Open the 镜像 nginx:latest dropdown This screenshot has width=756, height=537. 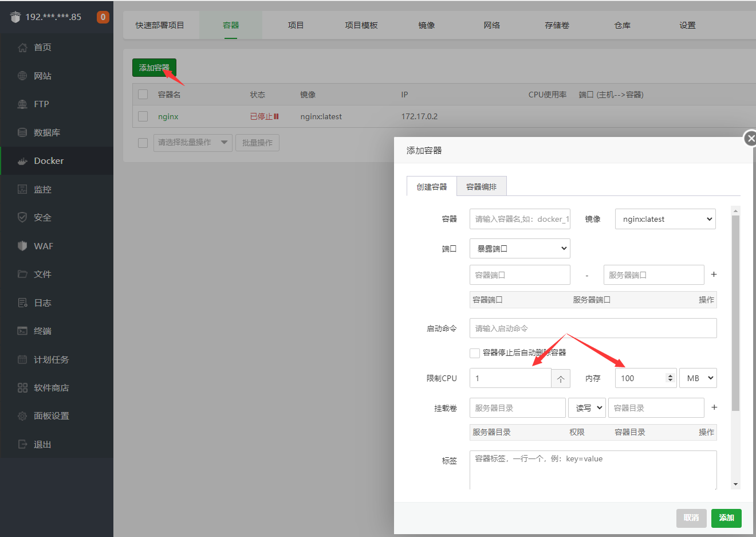[x=666, y=219]
